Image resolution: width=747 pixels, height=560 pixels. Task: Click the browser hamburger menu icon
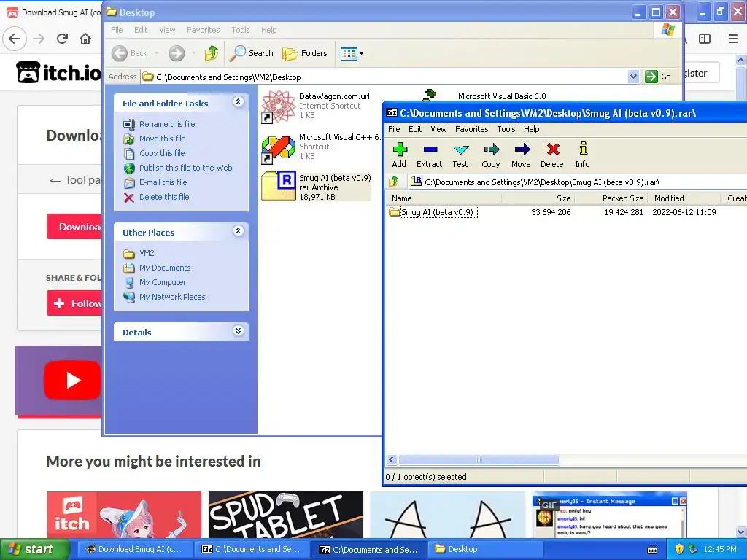click(x=733, y=39)
